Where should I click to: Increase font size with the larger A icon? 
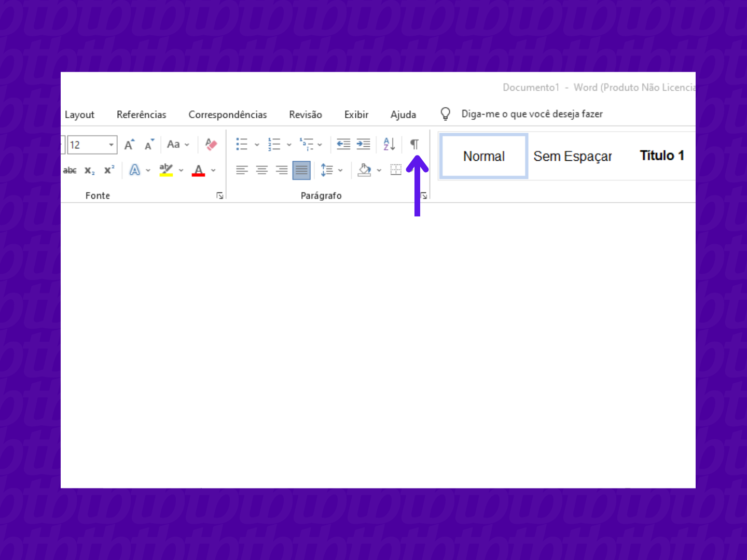(x=129, y=145)
